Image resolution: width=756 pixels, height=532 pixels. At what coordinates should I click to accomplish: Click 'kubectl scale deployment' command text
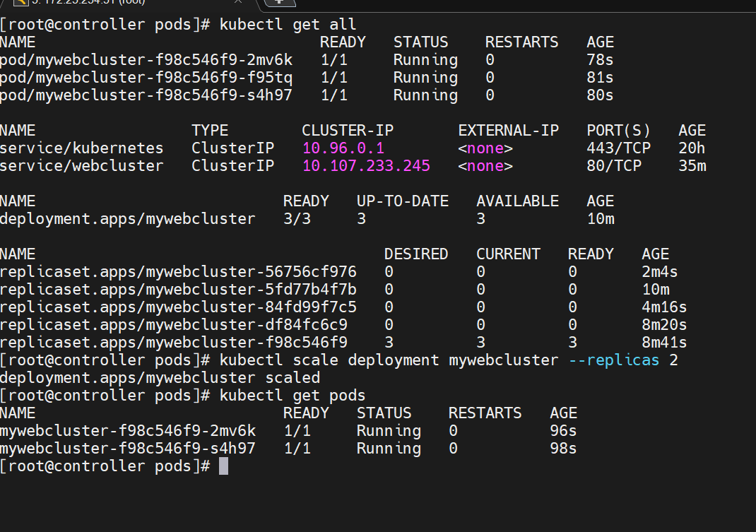pos(329,360)
